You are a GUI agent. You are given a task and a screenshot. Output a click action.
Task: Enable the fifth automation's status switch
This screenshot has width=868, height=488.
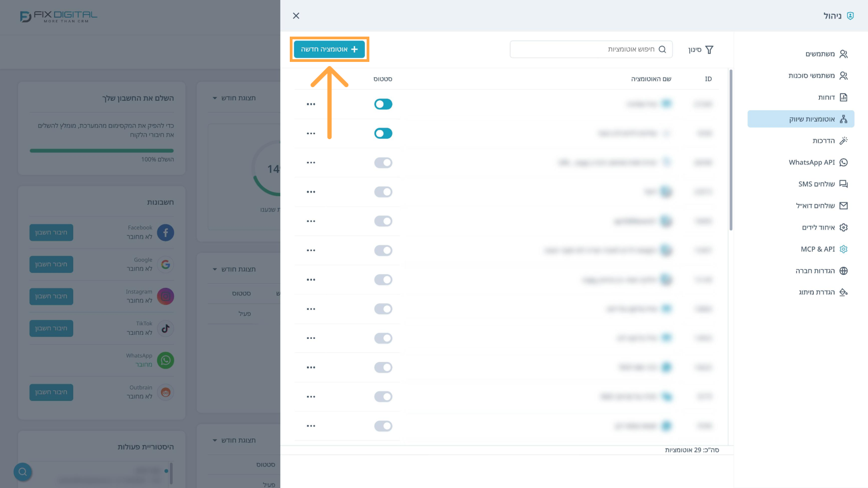[383, 221]
